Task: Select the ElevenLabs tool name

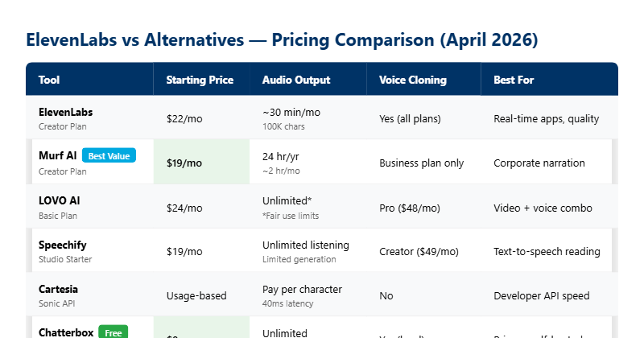Action: pos(66,112)
